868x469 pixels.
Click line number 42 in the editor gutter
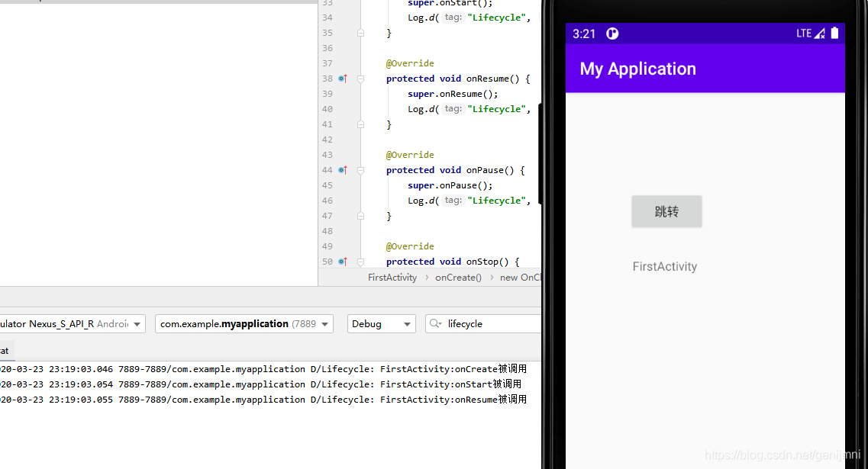pyautogui.click(x=328, y=140)
